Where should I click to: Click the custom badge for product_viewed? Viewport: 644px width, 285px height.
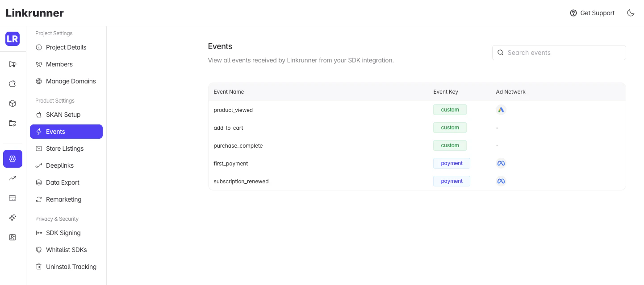pos(450,110)
